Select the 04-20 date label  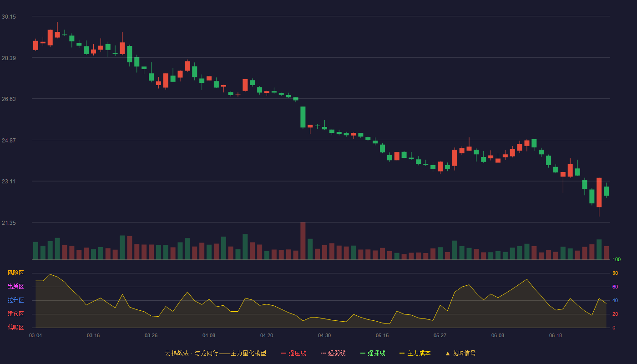tap(267, 335)
